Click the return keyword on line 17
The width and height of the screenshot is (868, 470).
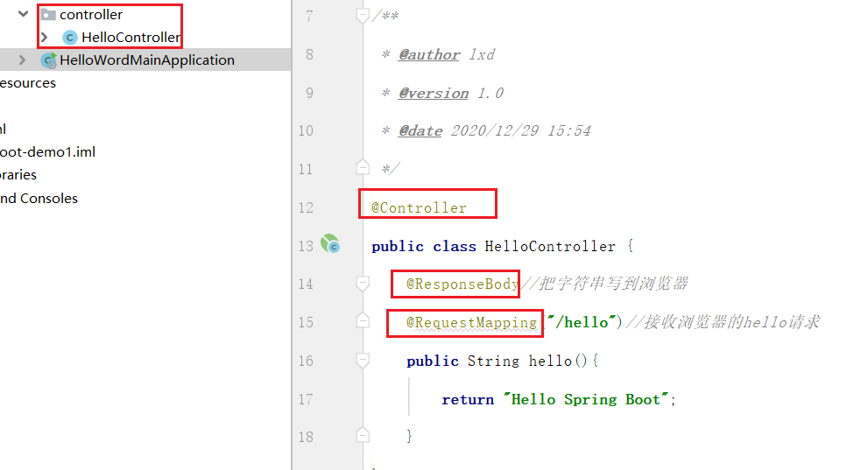pos(467,399)
